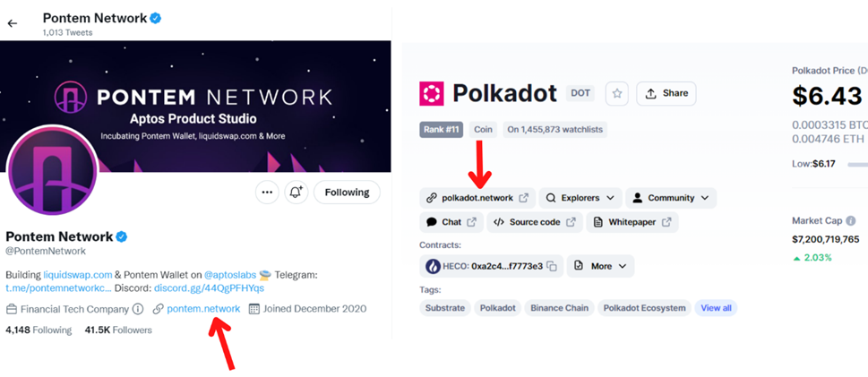
Task: Toggle the notification bell for Pontem Network
Action: [x=296, y=192]
